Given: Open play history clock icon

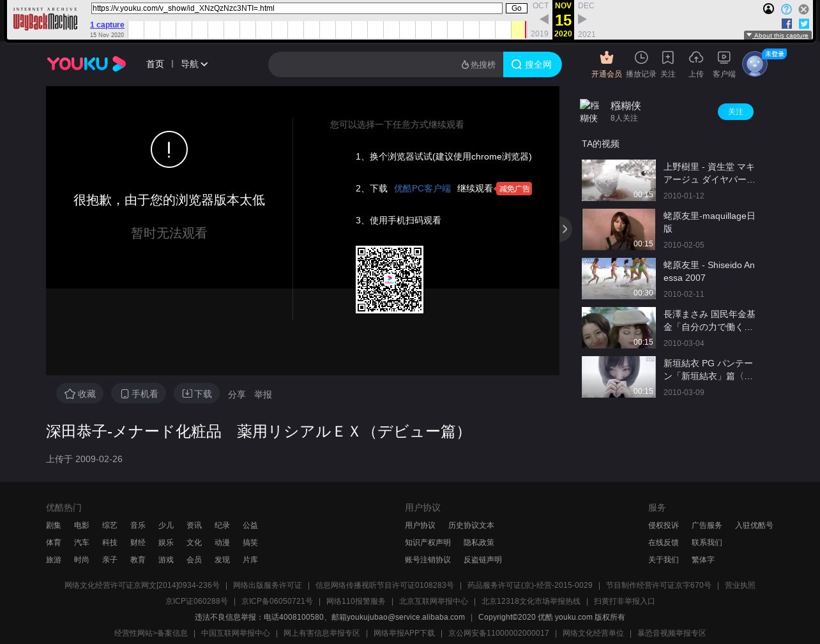Looking at the screenshot, I should (x=641, y=57).
